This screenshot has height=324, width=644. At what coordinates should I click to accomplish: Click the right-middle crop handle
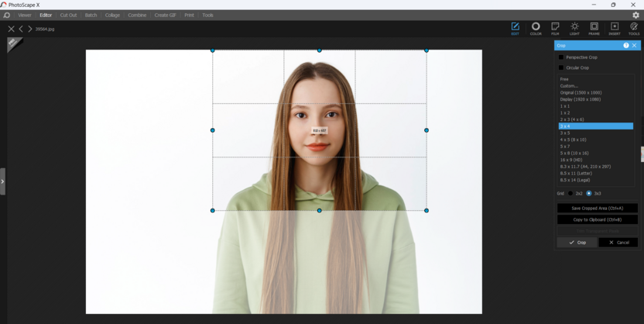pyautogui.click(x=426, y=130)
